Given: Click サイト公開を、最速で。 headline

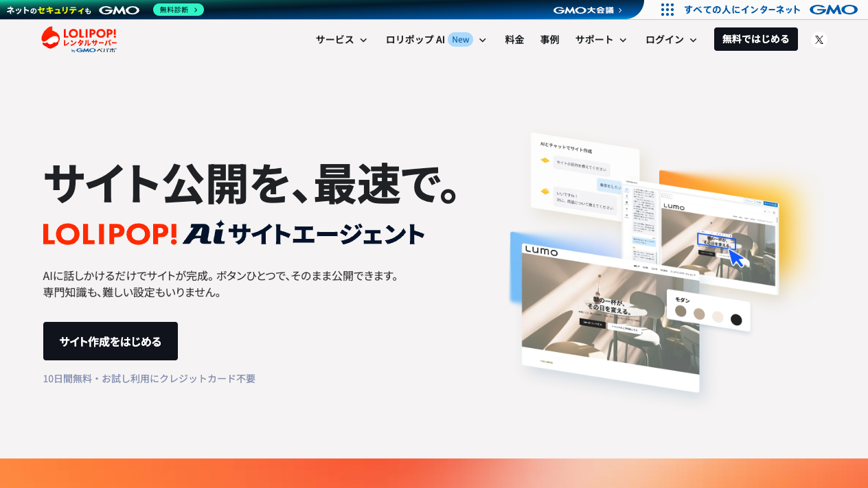Looking at the screenshot, I should coord(251,183).
